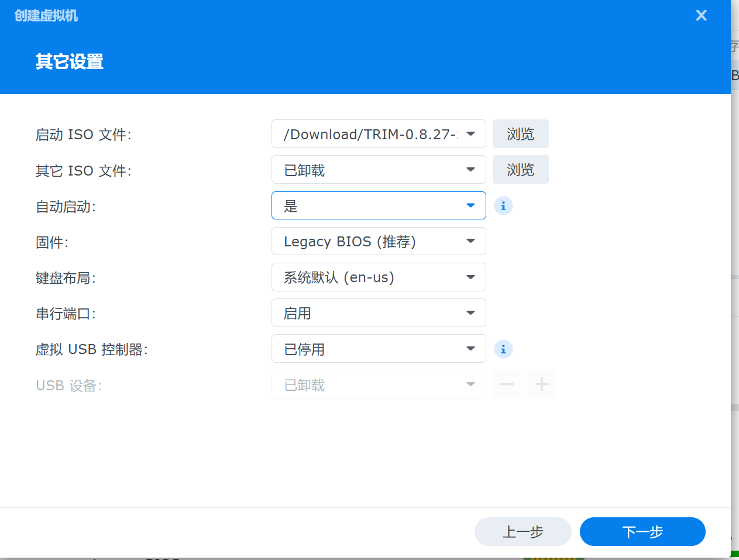The image size is (739, 560).
Task: Click the 自动启动 label
Action: tap(66, 207)
